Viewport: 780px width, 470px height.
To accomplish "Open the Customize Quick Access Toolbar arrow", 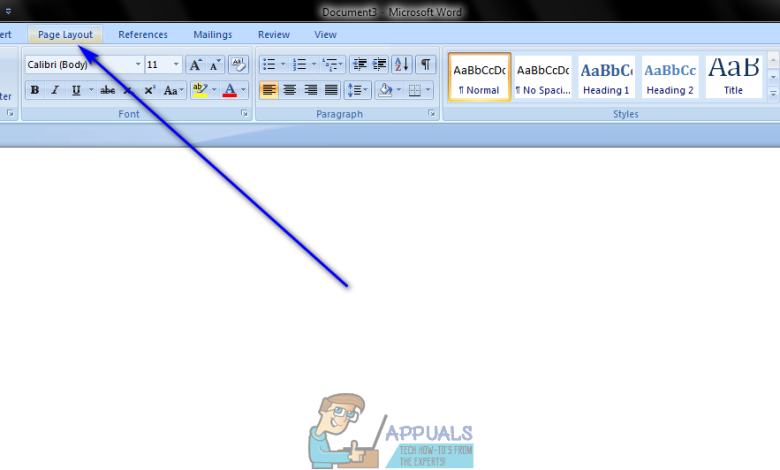I will pyautogui.click(x=8, y=10).
